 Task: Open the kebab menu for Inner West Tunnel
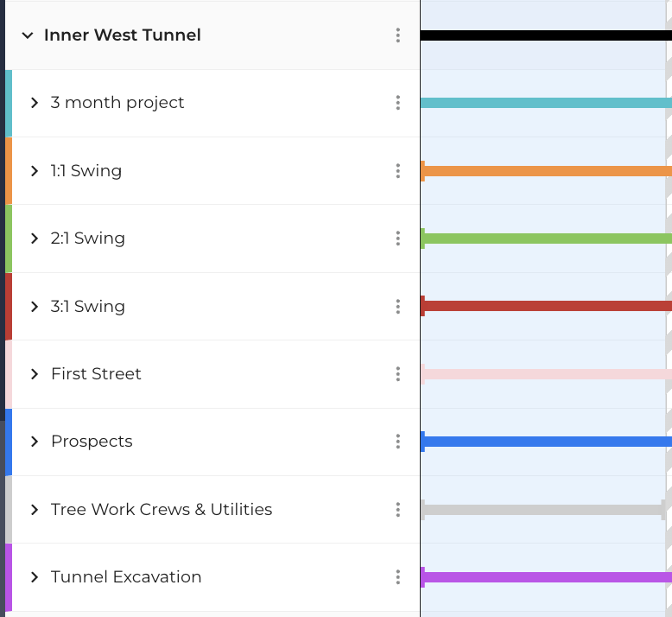[x=398, y=35]
